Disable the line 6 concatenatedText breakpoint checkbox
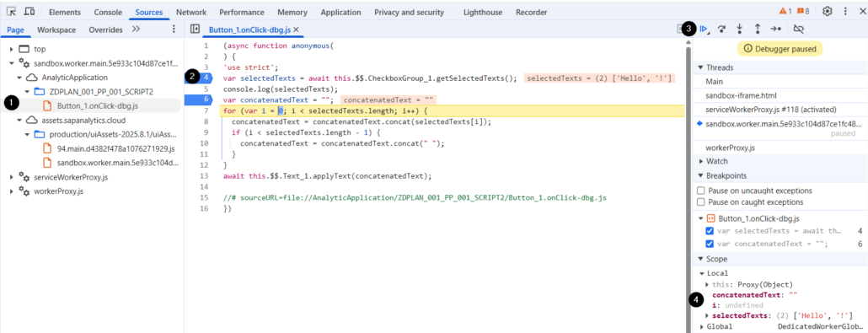This screenshot has height=333, width=868. click(x=710, y=244)
